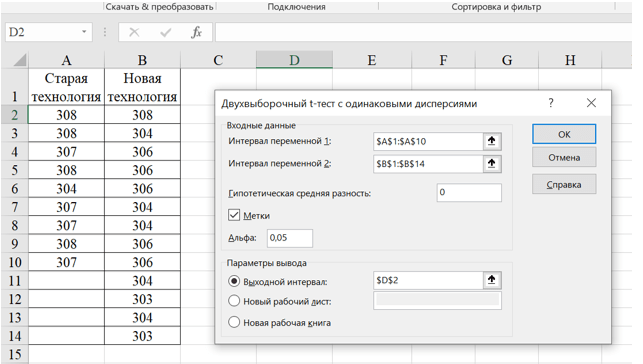The image size is (643, 364).
Task: Select row 2 header
Action: click(x=15, y=115)
